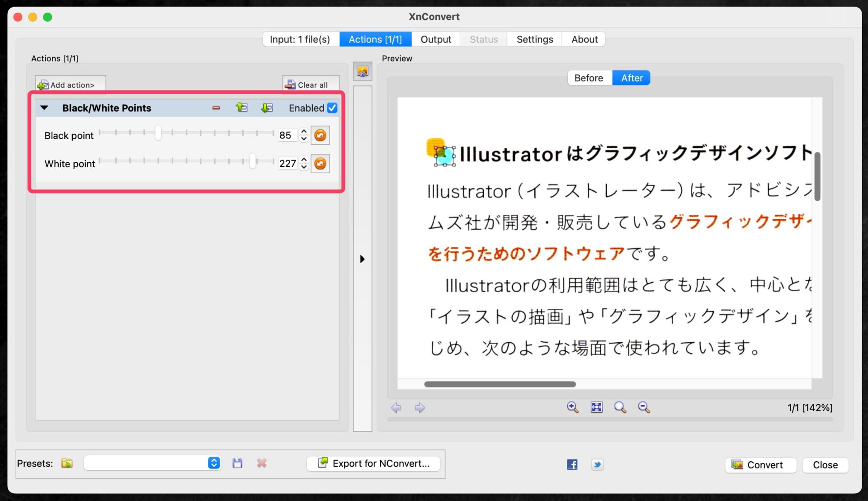Move the action up in the list
The image size is (868, 501).
(x=241, y=108)
